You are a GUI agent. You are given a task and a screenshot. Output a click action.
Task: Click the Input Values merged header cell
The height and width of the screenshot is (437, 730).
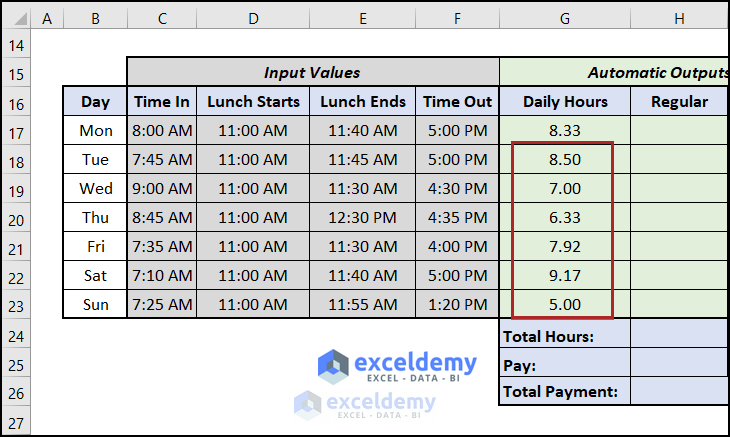[x=313, y=72]
